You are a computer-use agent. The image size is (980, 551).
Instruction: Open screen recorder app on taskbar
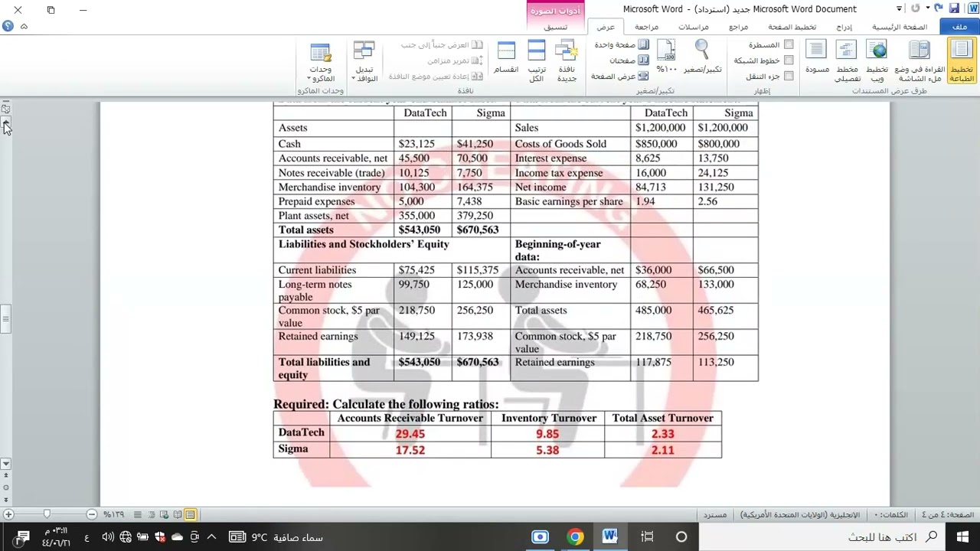[x=541, y=537]
